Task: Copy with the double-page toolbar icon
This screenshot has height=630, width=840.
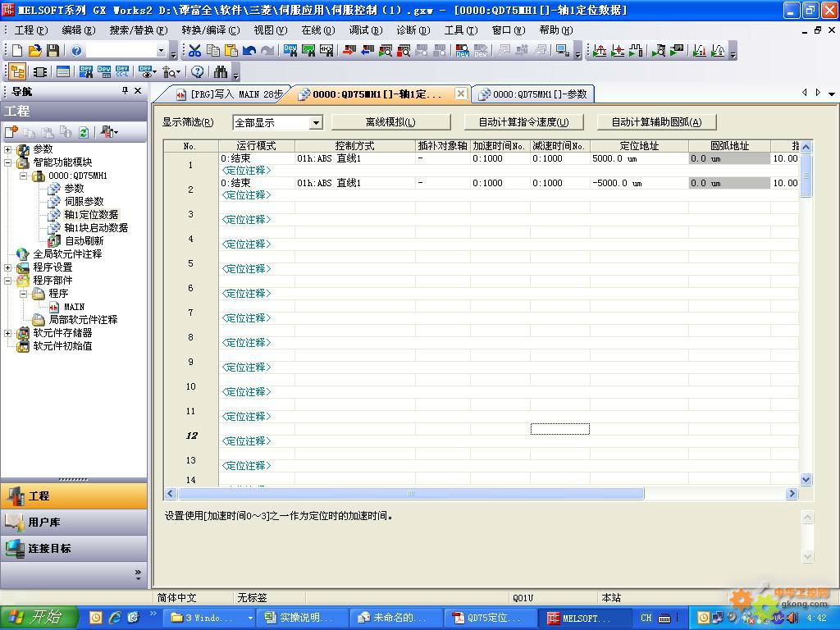Action: tap(213, 50)
